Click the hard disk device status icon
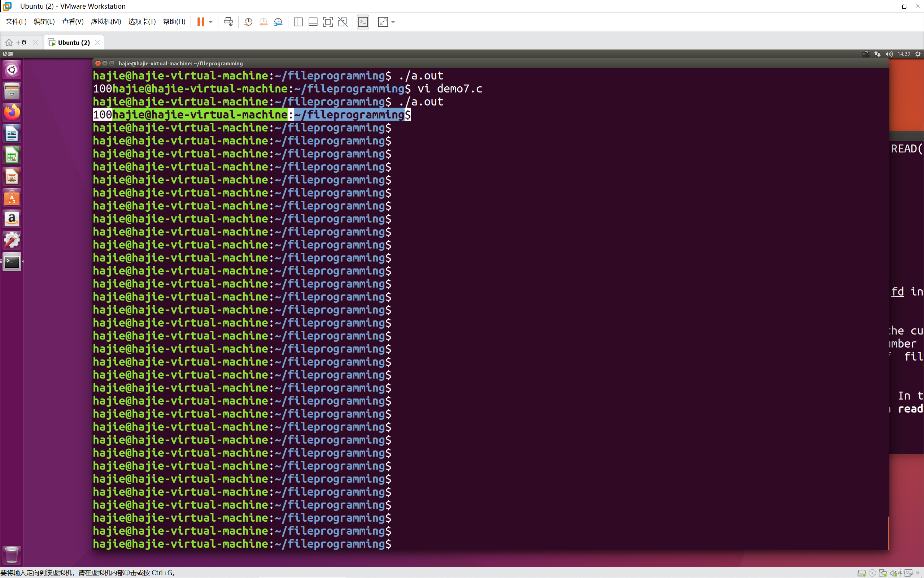924x578 pixels. pyautogui.click(x=862, y=573)
